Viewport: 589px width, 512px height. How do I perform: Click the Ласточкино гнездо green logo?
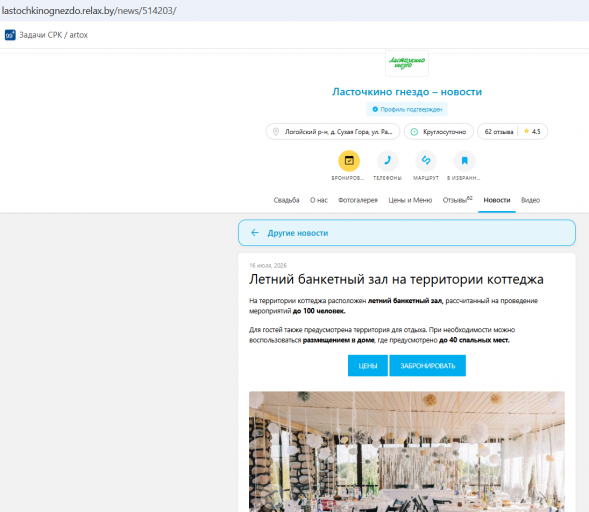[x=407, y=63]
